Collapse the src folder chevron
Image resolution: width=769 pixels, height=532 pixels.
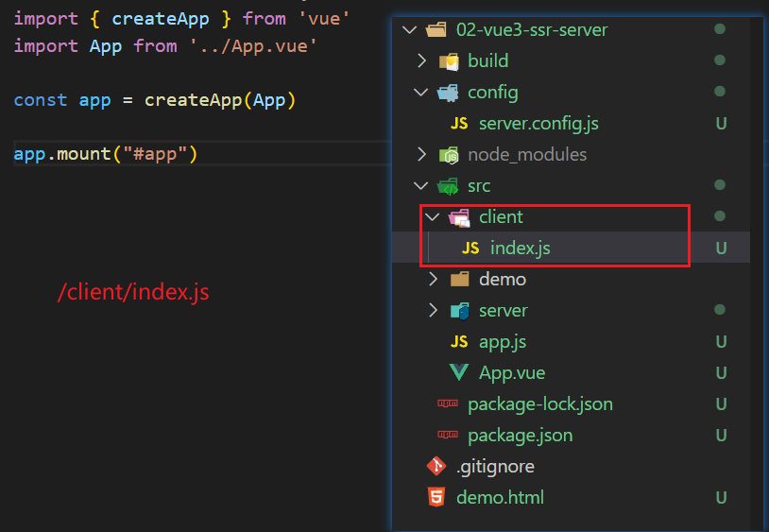(420, 186)
